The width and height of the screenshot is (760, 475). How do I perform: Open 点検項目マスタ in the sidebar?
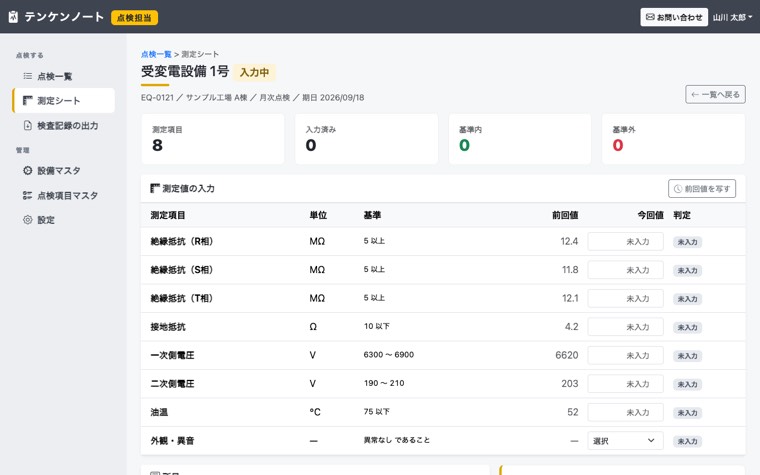[x=64, y=195]
